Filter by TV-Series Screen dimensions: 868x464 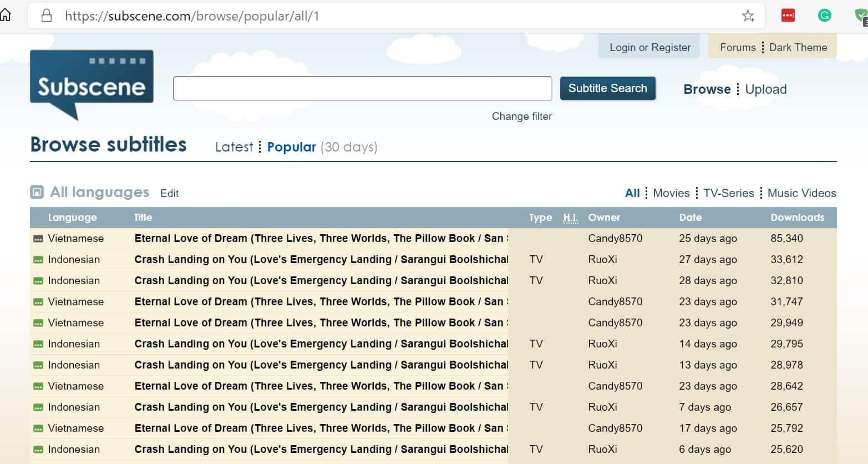(x=728, y=193)
